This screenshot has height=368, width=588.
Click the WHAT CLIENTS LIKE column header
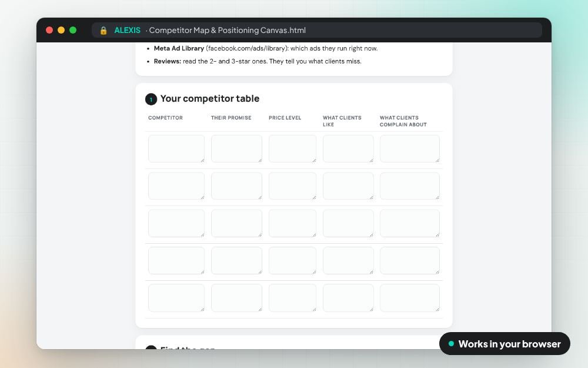click(x=342, y=121)
